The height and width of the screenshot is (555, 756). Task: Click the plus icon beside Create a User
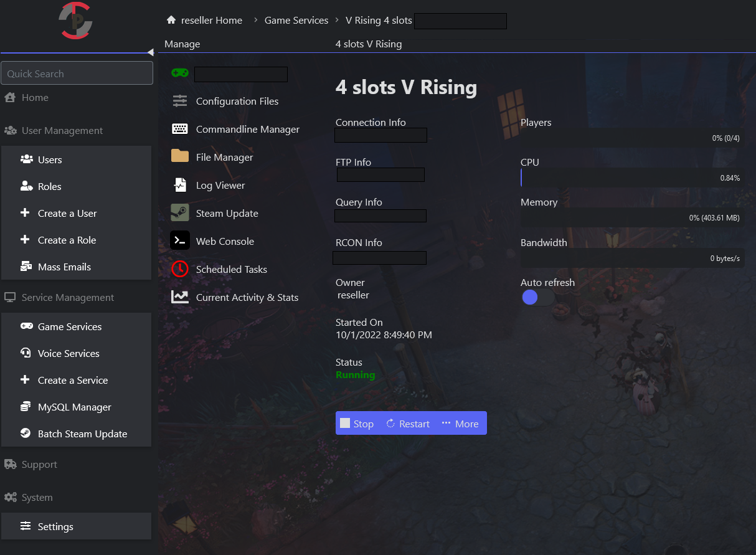point(25,213)
